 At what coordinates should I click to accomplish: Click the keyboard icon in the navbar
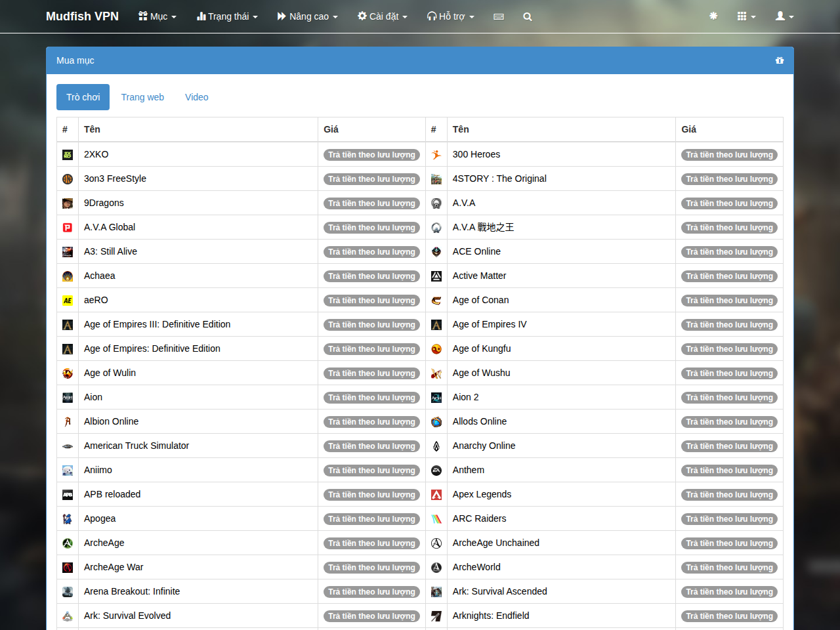pyautogui.click(x=499, y=16)
